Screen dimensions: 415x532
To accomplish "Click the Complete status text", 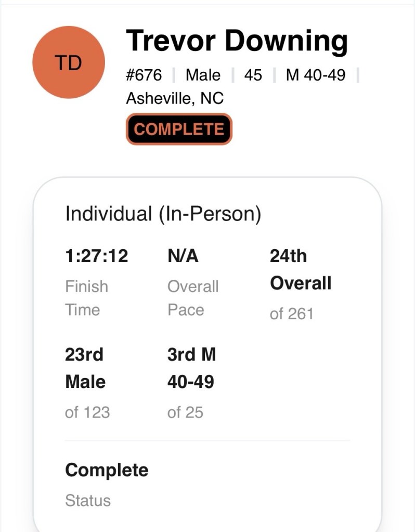I will coord(107,471).
